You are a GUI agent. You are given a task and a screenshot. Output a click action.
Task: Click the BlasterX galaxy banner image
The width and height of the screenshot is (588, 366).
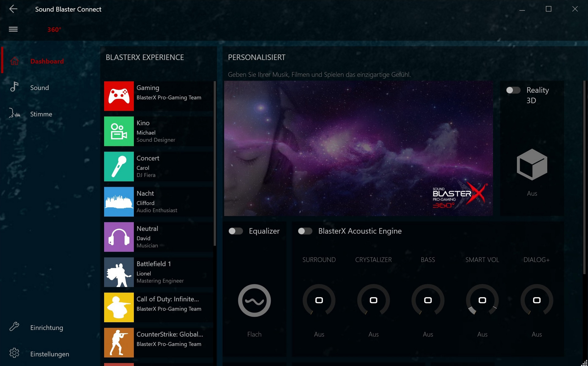(358, 148)
